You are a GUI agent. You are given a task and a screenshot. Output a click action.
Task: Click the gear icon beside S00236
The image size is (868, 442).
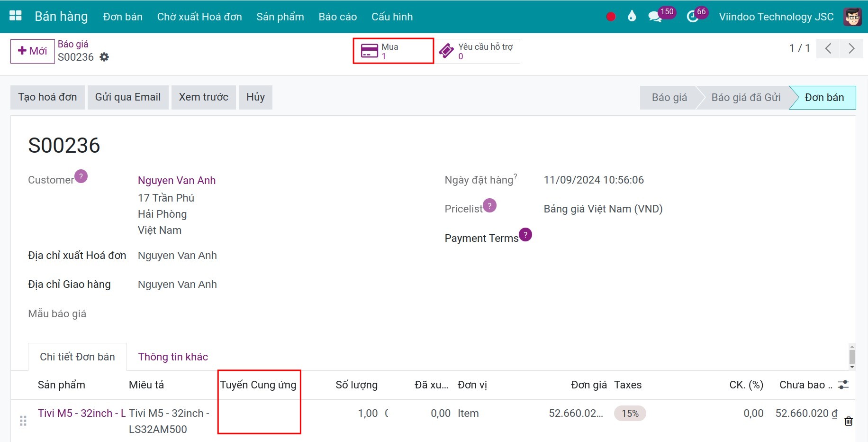pyautogui.click(x=104, y=57)
